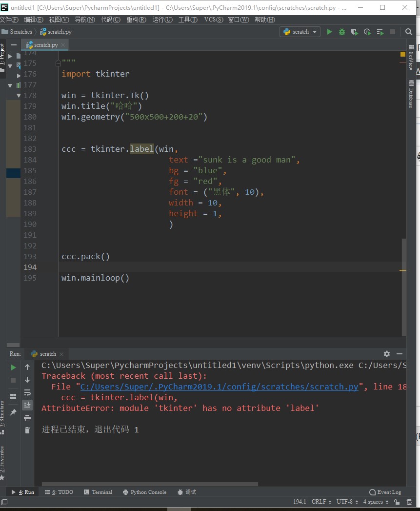Image resolution: width=420 pixels, height=511 pixels.
Task: Open the VCS(S) menu
Action: (x=214, y=20)
